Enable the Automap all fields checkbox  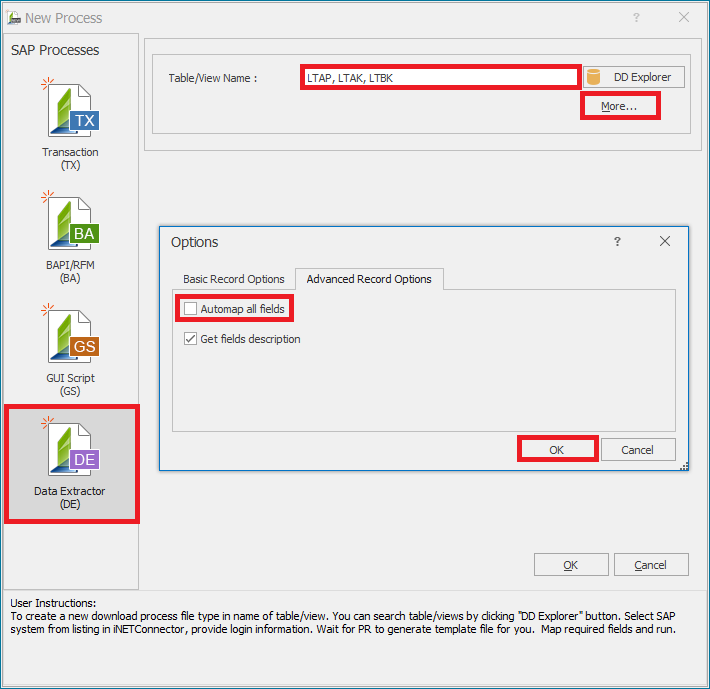(191, 309)
